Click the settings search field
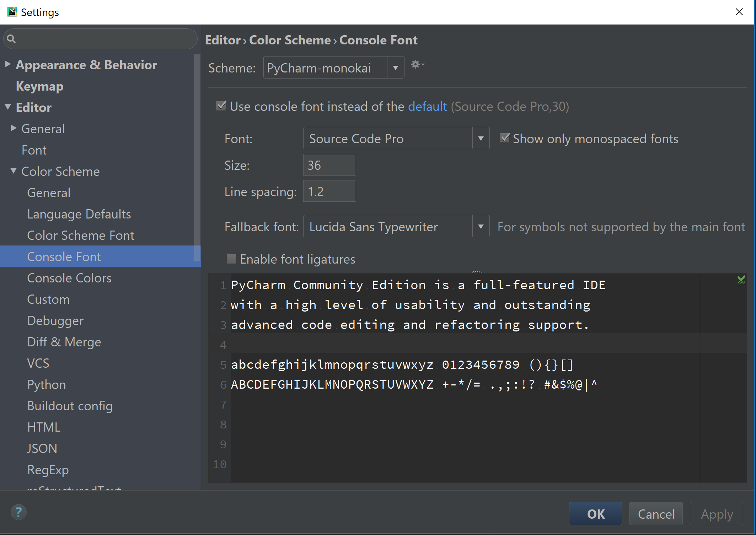 click(100, 39)
